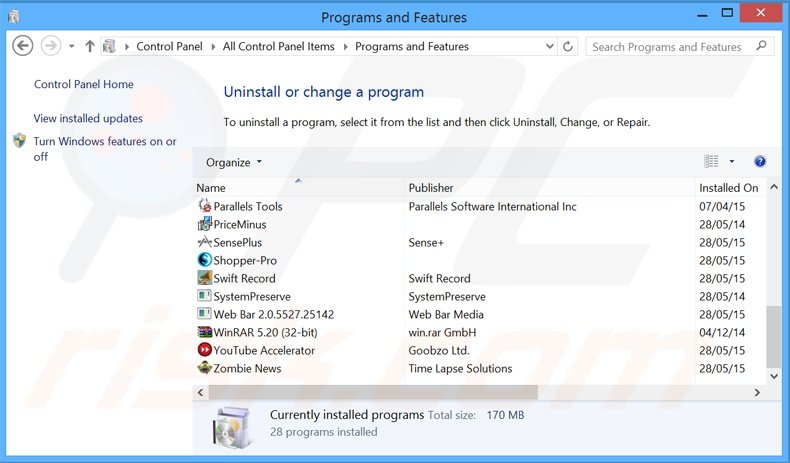This screenshot has height=463, width=790.
Task: Click Programs and Features breadcrumb
Action: (412, 46)
